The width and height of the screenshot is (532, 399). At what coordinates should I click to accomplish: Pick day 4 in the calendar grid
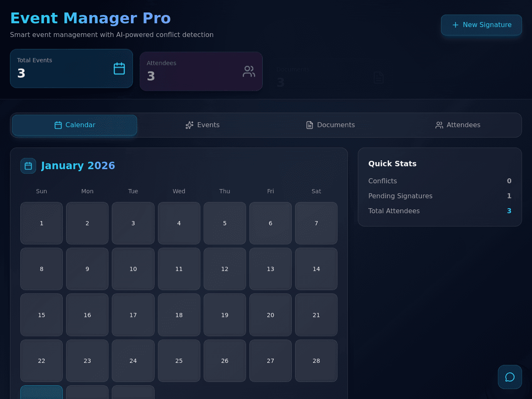(179, 223)
